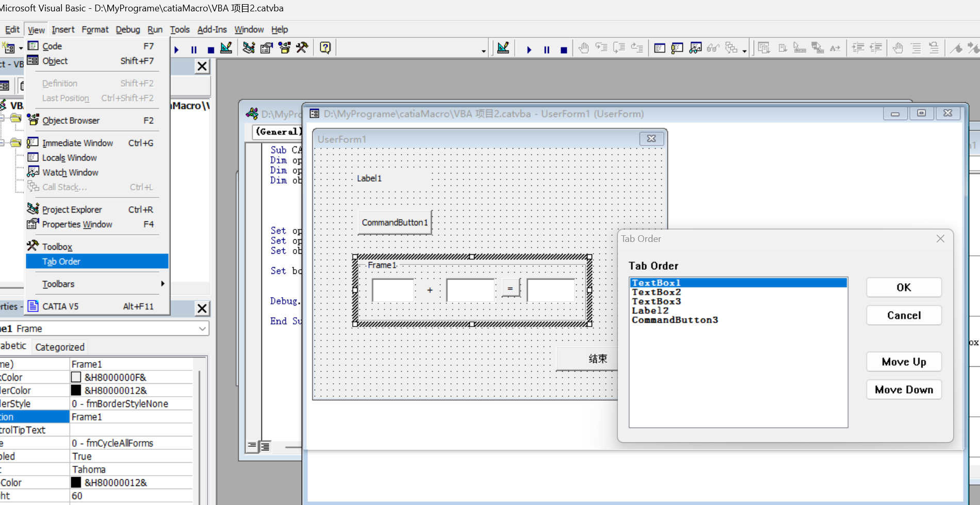Click the Move Down button
Screen dimensions: 980x505
point(904,389)
